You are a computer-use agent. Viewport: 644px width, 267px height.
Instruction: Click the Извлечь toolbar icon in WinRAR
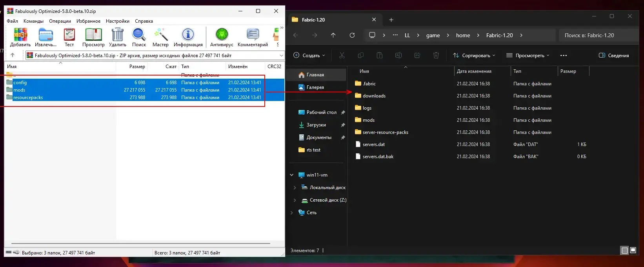(45, 38)
